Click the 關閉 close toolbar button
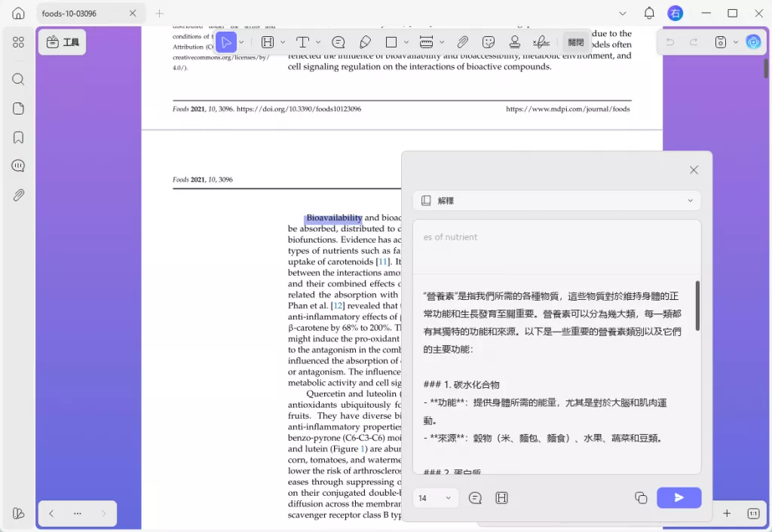772x532 pixels. click(575, 42)
